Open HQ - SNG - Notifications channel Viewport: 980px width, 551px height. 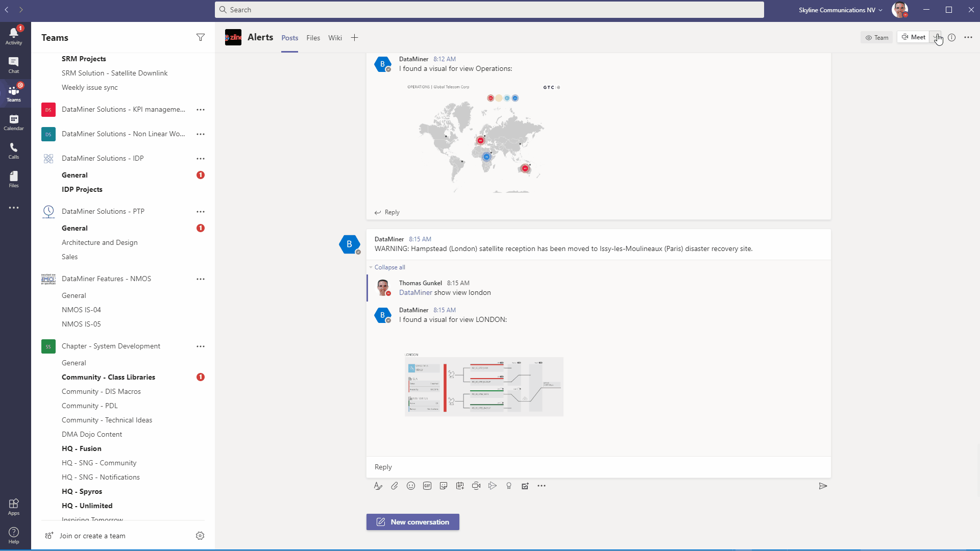[101, 477]
